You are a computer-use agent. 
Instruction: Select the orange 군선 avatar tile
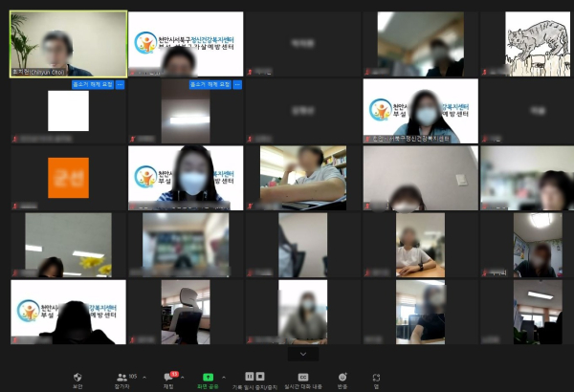(68, 178)
